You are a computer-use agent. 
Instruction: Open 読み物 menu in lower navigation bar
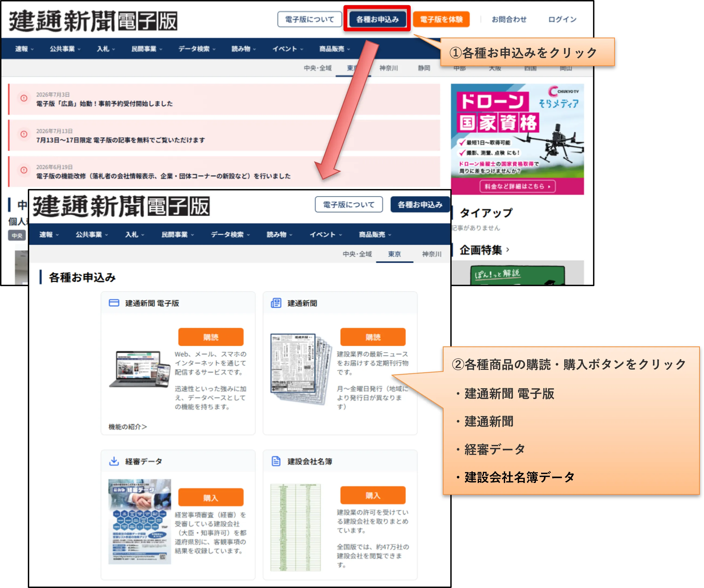279,234
